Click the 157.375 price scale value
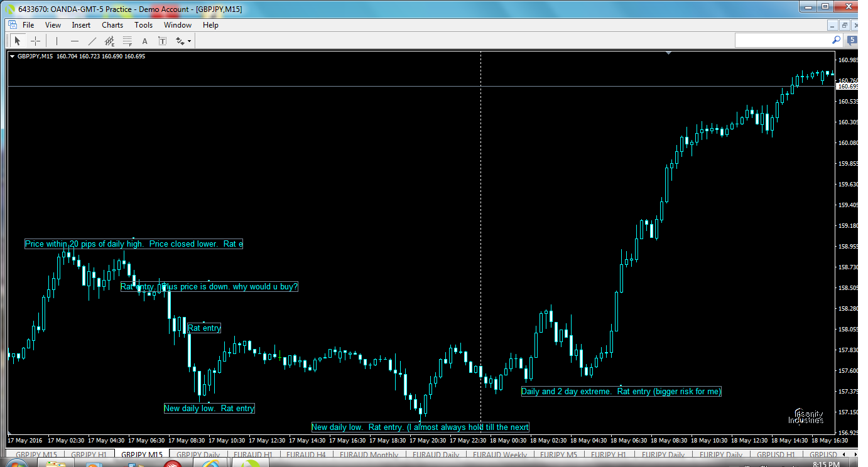This screenshot has width=868, height=467. [848, 391]
